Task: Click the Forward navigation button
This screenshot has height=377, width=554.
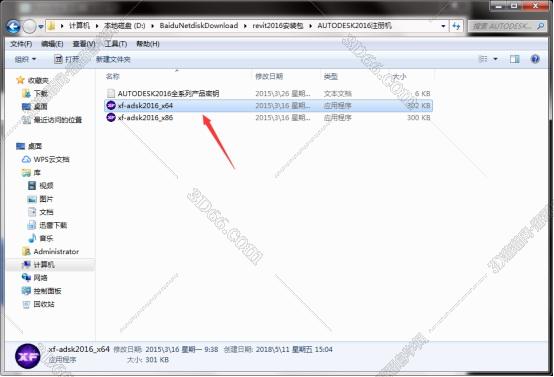Action: point(30,26)
